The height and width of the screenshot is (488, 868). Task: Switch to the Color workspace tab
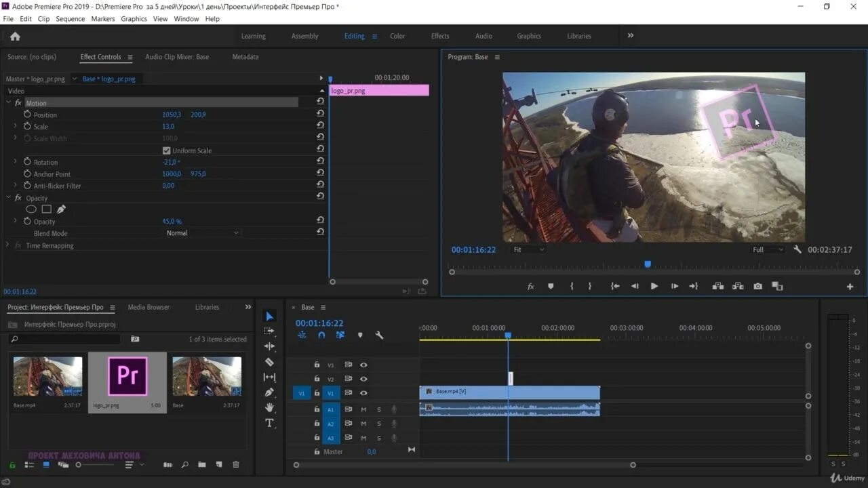pyautogui.click(x=397, y=36)
